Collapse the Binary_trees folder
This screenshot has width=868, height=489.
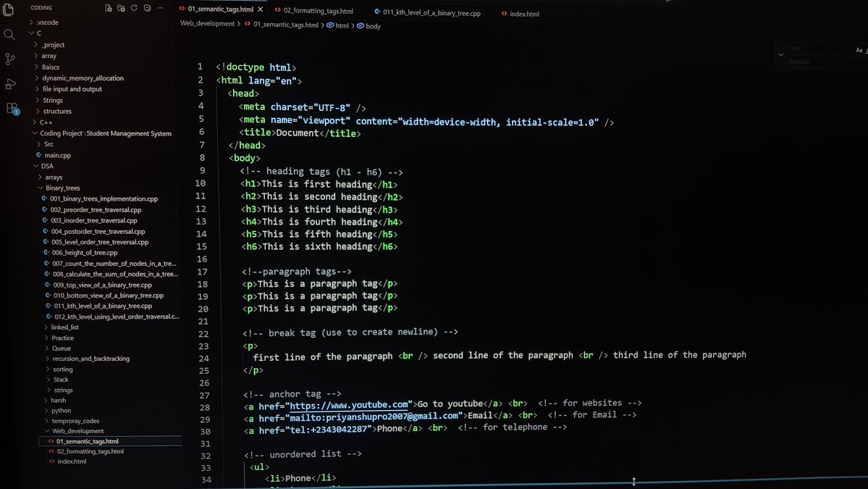tap(59, 188)
